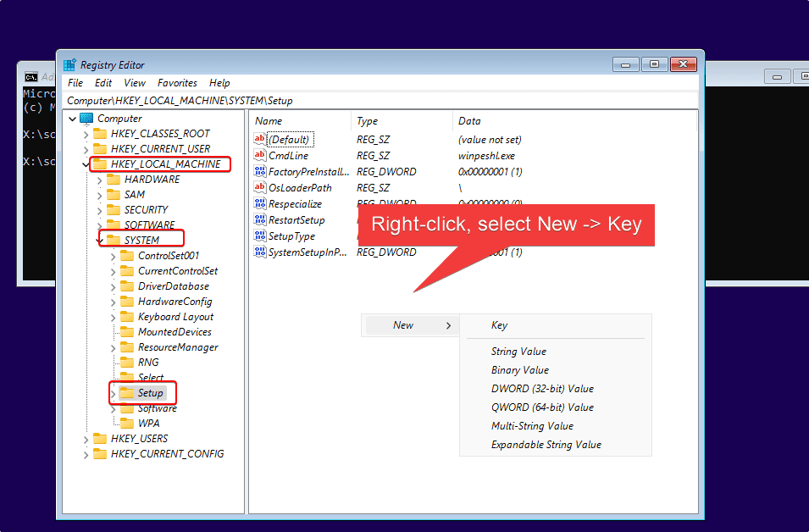Click the CmdLine string value icon
The width and height of the screenshot is (809, 532).
click(x=259, y=155)
